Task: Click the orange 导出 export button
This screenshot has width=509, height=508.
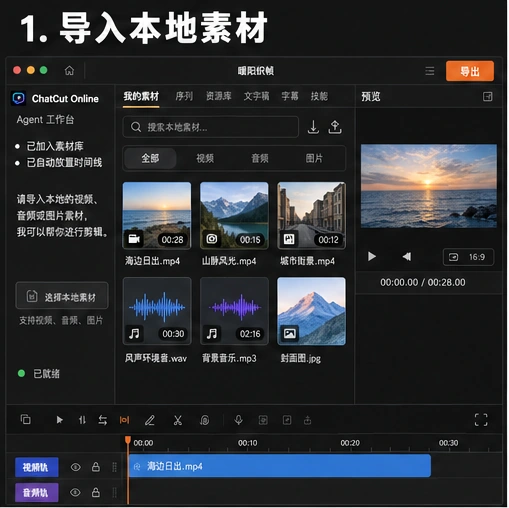Action: pyautogui.click(x=470, y=71)
